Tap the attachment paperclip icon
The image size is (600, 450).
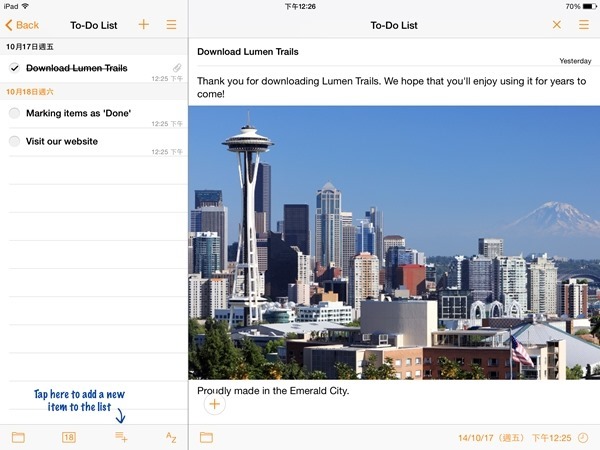pyautogui.click(x=176, y=68)
